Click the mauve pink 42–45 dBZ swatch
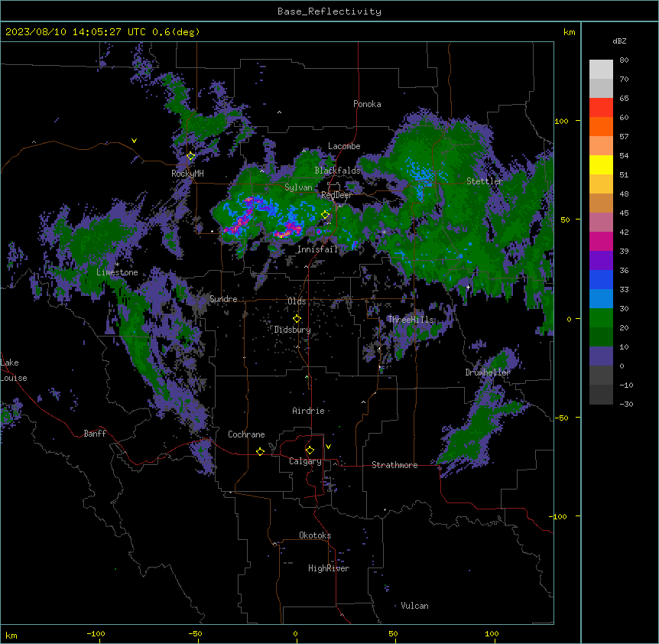Viewport: 659px width, 644px height. [601, 223]
